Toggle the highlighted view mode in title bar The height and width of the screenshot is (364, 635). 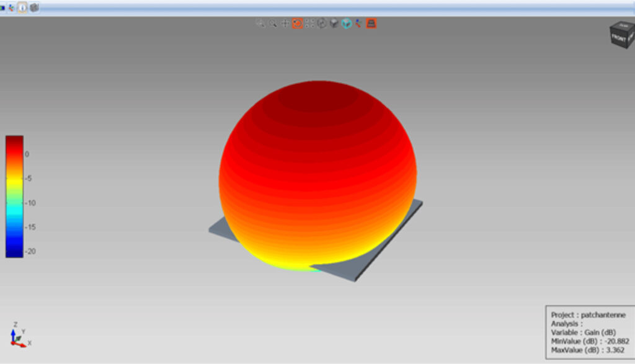21,8
